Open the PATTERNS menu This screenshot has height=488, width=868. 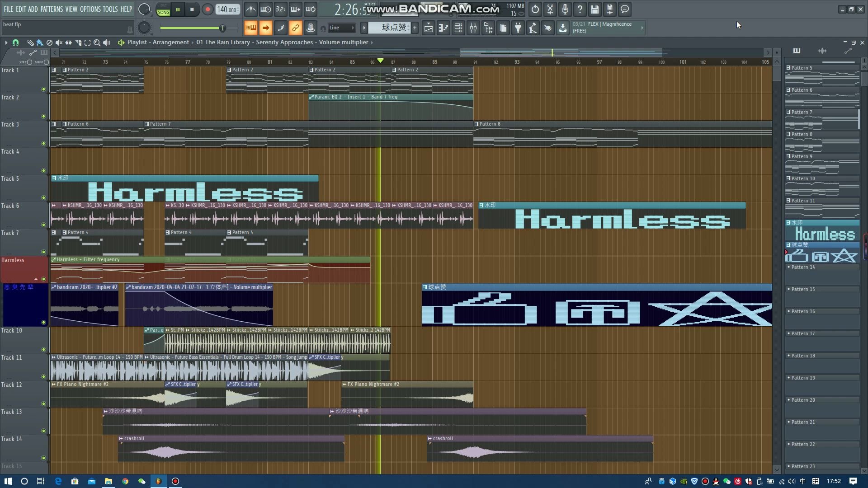coord(52,9)
